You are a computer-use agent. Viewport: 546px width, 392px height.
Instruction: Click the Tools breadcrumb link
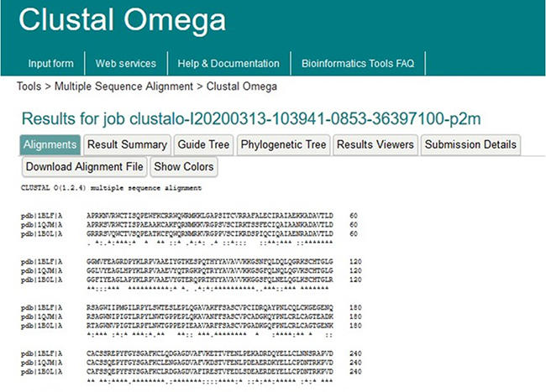29,86
